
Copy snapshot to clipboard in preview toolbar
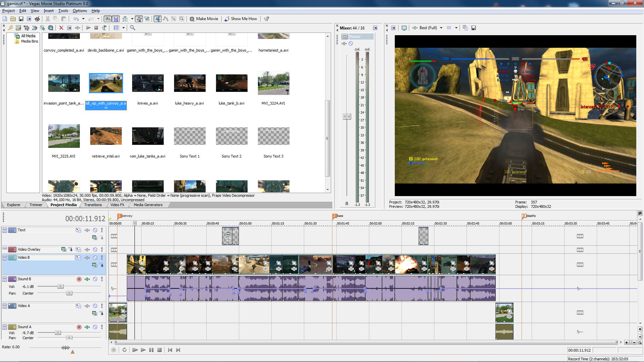pos(465,28)
